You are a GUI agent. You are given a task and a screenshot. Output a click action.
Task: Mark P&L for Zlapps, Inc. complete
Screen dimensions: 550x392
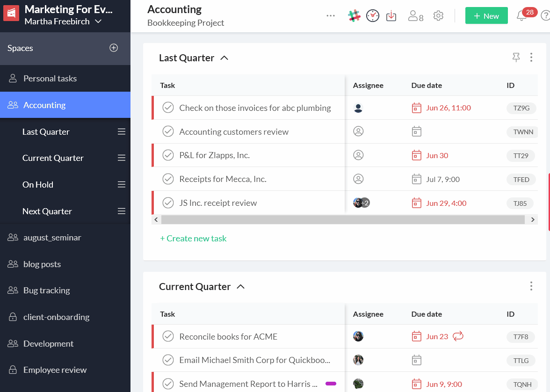[168, 155]
